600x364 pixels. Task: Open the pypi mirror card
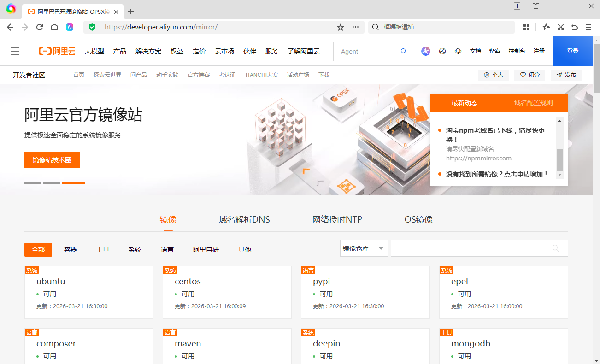tap(365, 292)
